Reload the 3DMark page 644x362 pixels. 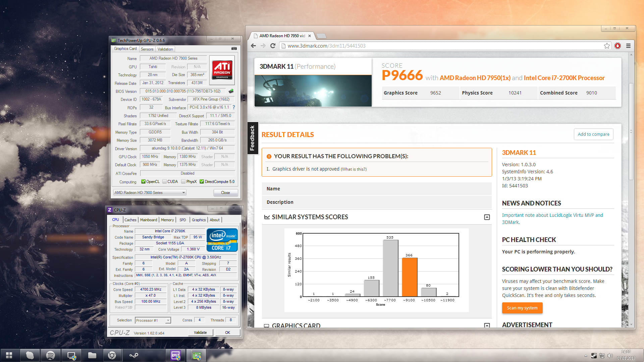click(x=273, y=46)
